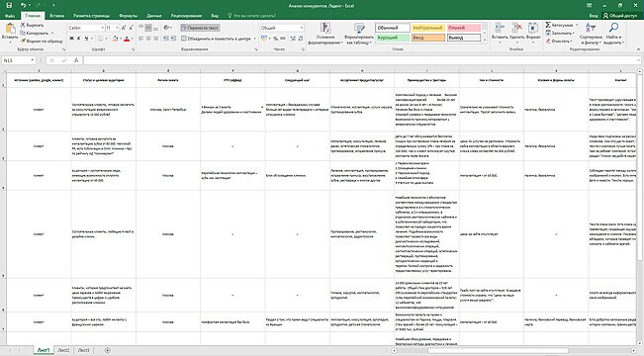Select the Лист2 sheet tab

(63, 350)
